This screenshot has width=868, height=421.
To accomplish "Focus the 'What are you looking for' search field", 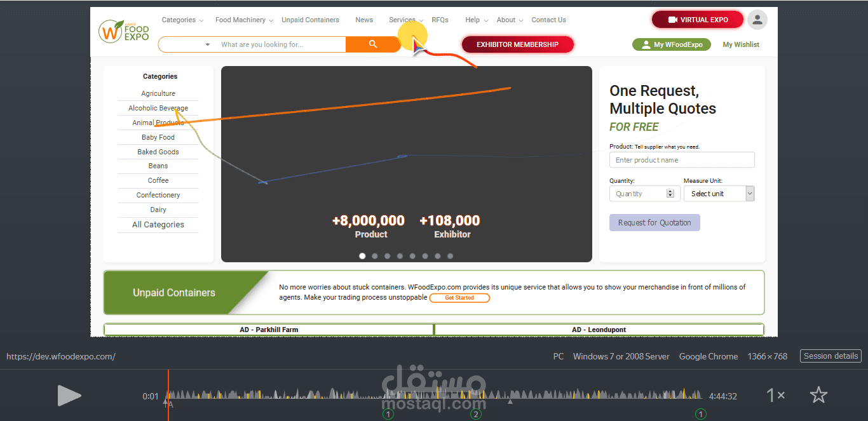I will [280, 44].
